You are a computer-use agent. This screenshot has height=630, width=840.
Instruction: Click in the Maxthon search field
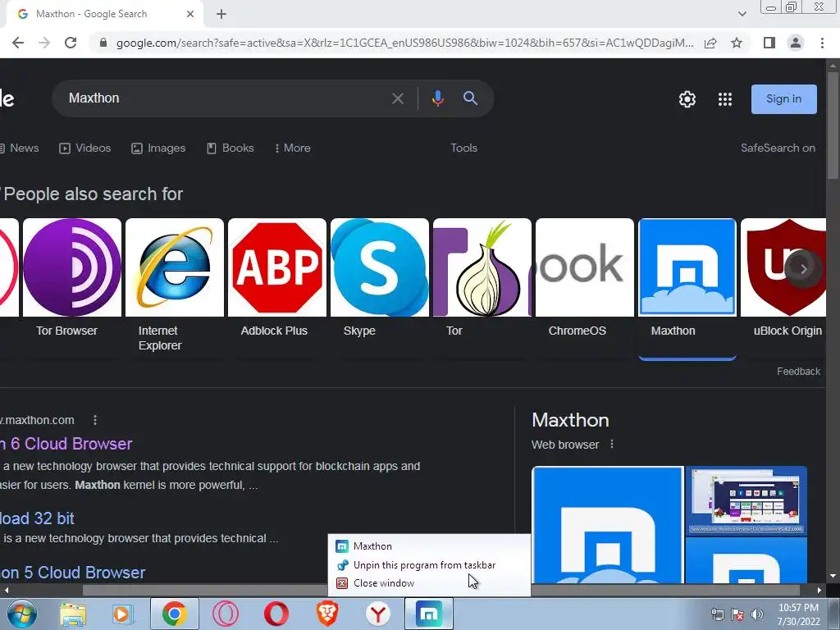(225, 98)
